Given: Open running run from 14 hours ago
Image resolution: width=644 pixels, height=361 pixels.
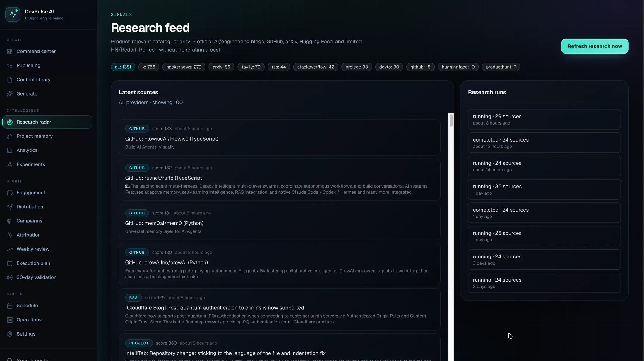Looking at the screenshot, I should (x=544, y=166).
